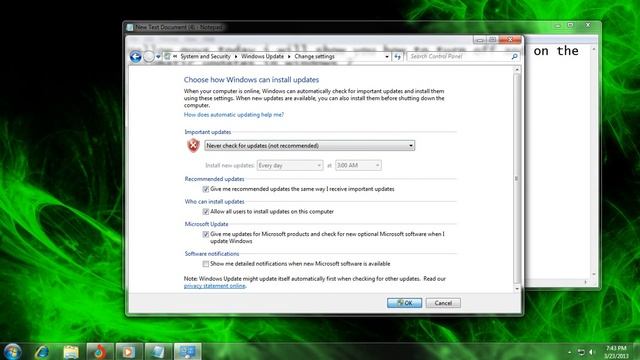Open the Firefox taskbar icon
The image size is (640, 360).
point(99,351)
